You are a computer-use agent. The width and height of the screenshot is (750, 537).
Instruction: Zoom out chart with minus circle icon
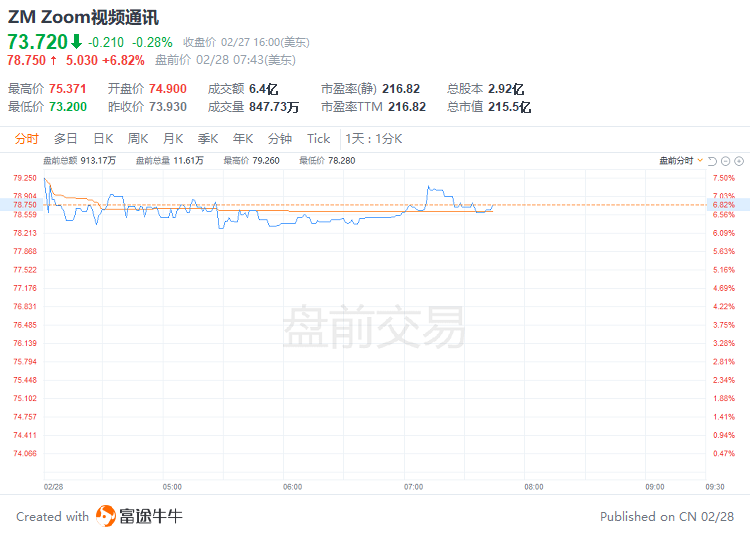(x=726, y=161)
